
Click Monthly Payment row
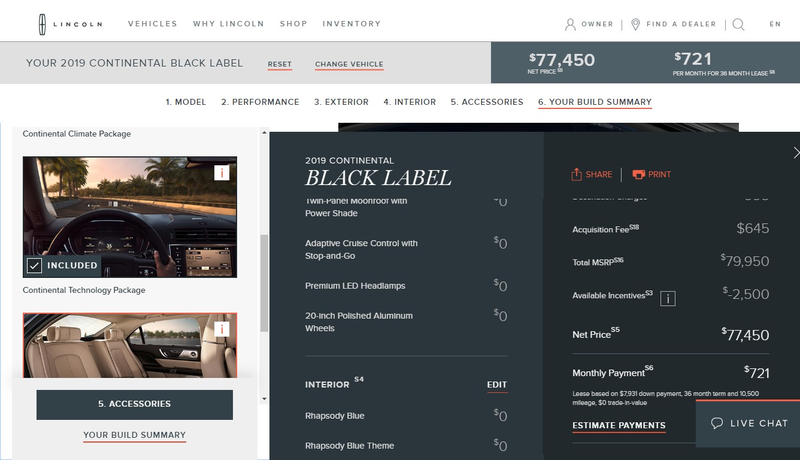click(x=670, y=373)
